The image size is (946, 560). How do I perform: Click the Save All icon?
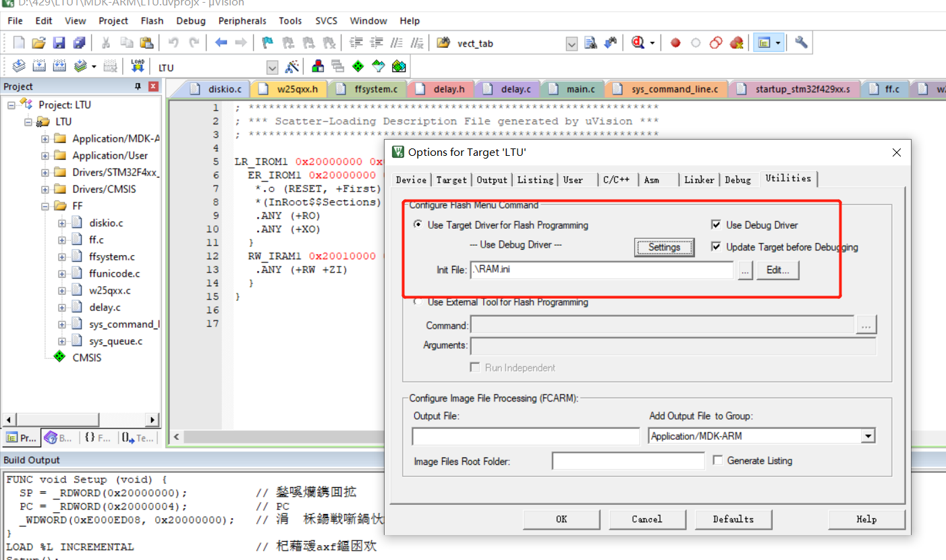tap(79, 43)
